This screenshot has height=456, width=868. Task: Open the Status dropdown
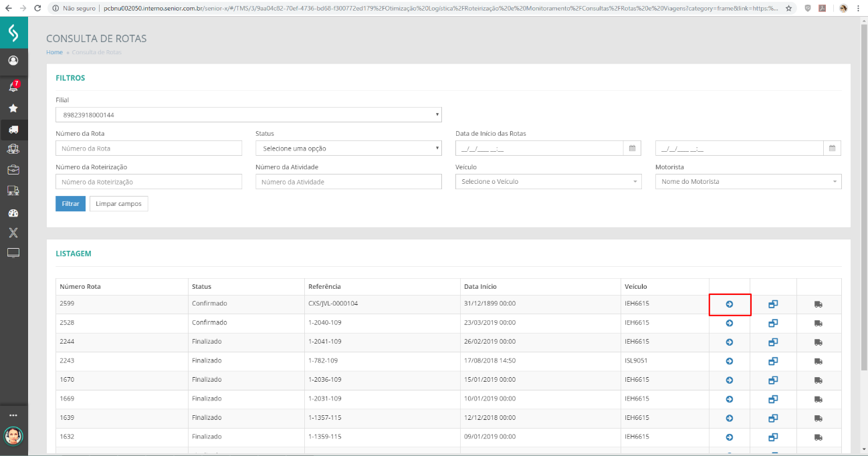(x=348, y=148)
